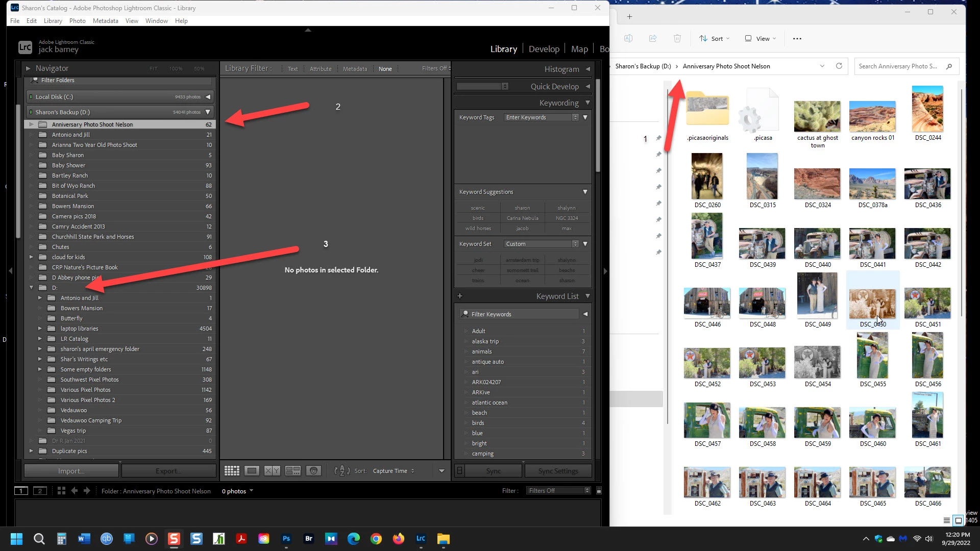Switch to Loupe view
The height and width of the screenshot is (551, 980).
[252, 471]
